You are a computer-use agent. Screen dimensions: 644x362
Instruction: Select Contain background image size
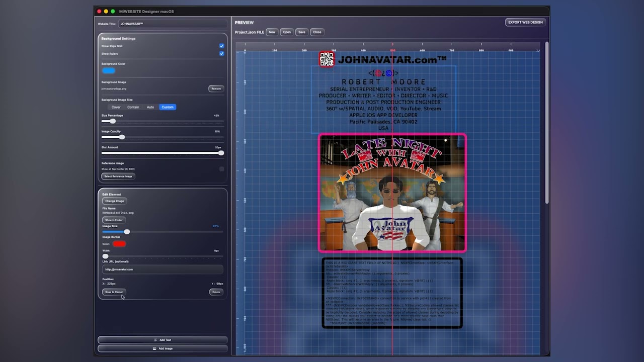point(133,107)
